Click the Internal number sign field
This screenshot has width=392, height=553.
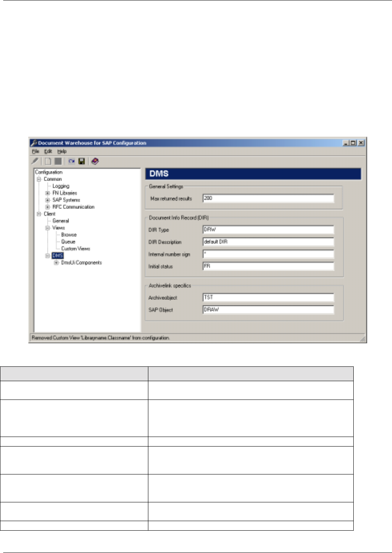point(268,254)
